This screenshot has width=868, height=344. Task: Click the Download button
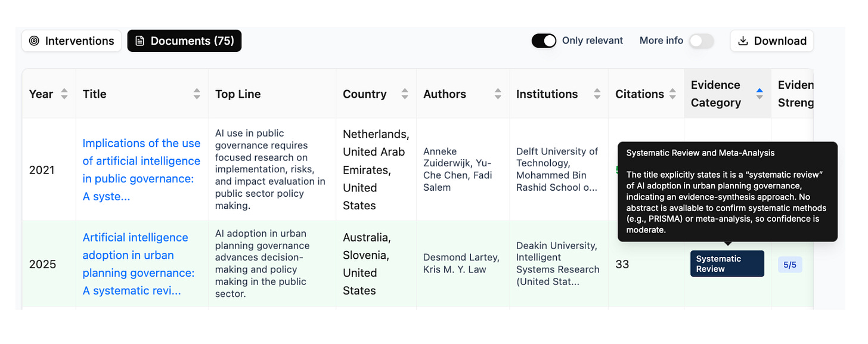[x=772, y=41]
